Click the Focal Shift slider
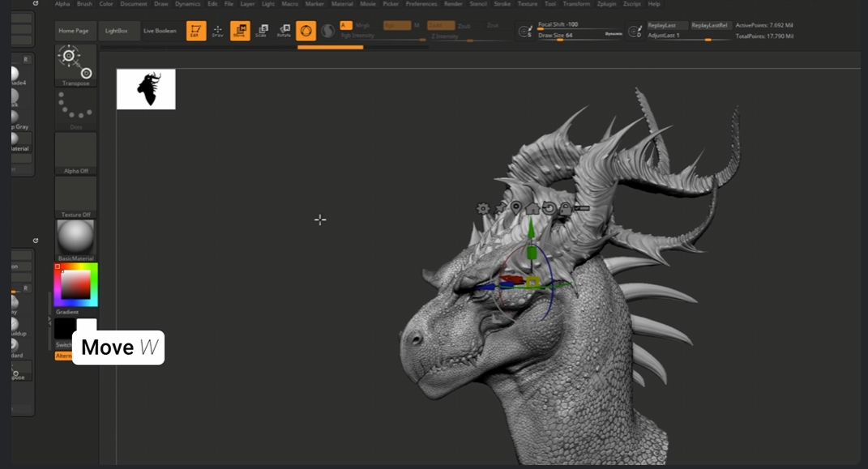868x469 pixels. click(579, 25)
